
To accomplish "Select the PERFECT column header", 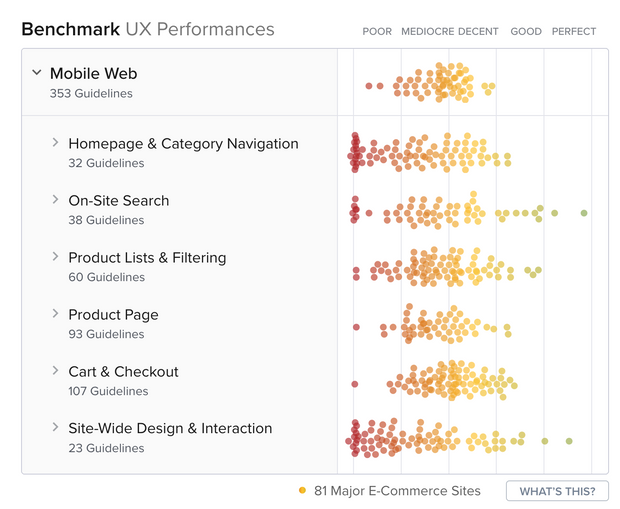I will 574,32.
